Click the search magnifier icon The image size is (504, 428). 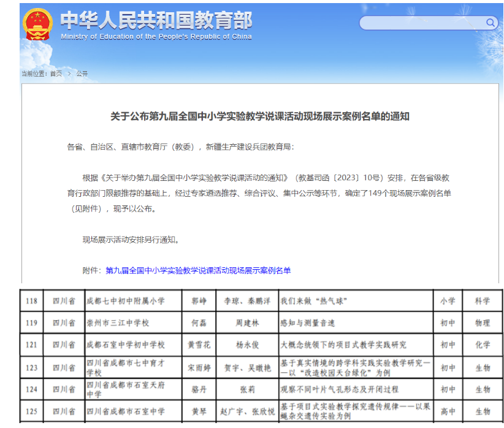click(491, 23)
